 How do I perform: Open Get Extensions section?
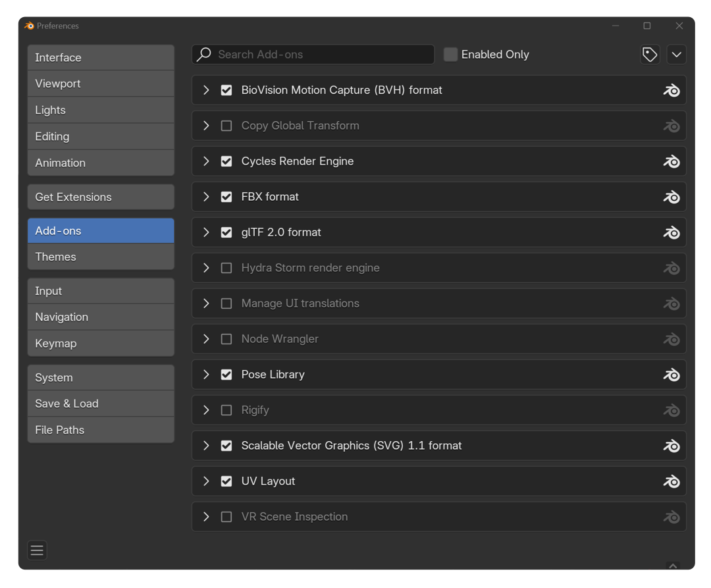coord(101,197)
